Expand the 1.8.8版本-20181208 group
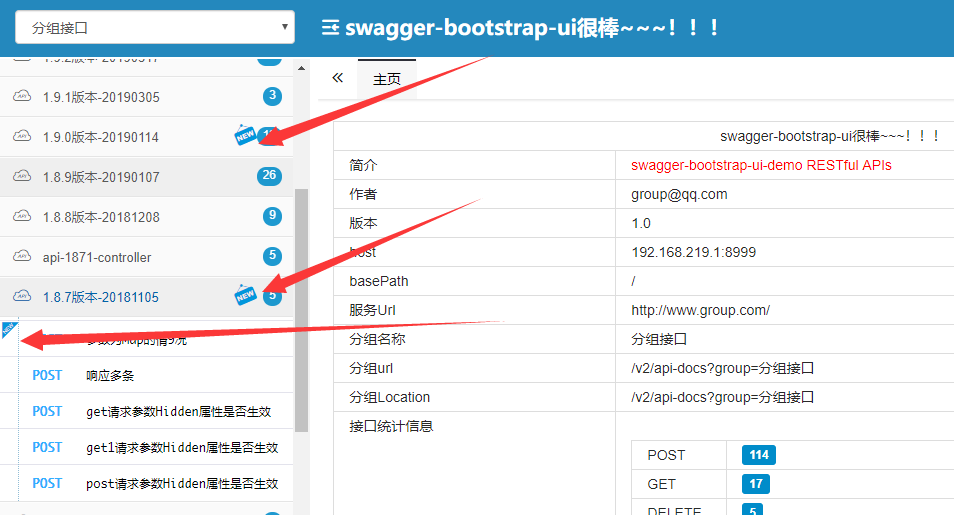 pyautogui.click(x=100, y=217)
